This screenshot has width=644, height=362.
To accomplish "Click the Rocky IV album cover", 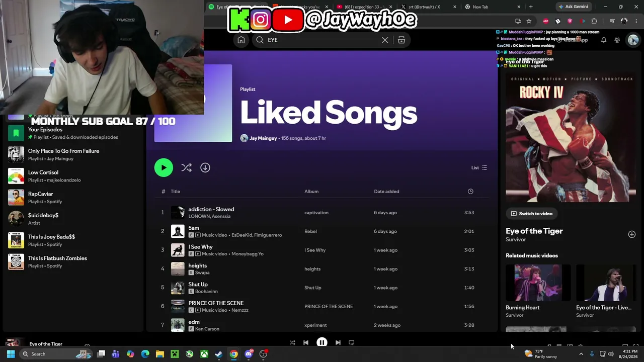I will 571,138.
